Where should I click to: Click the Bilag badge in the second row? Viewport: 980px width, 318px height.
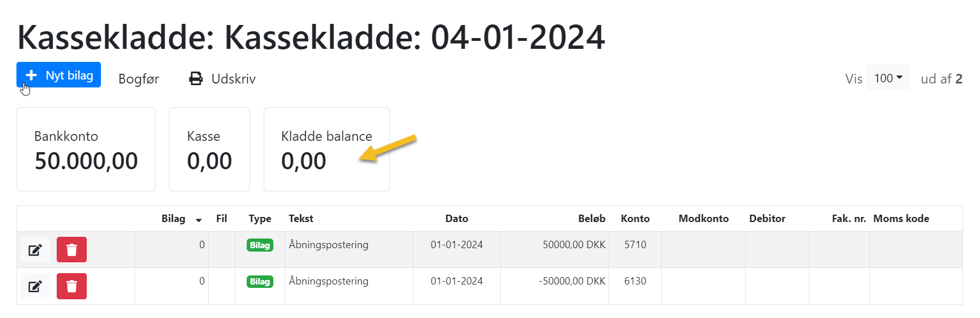point(260,282)
